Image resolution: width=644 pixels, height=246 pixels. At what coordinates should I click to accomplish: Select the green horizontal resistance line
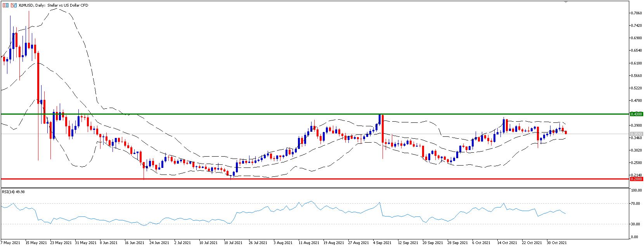coord(272,114)
